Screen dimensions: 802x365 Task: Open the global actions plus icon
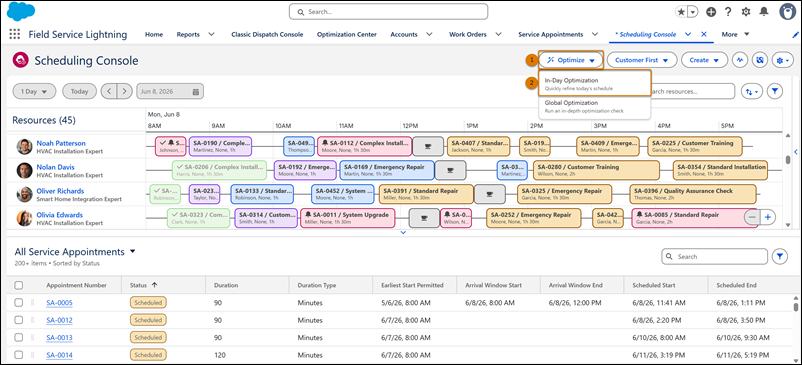(711, 12)
